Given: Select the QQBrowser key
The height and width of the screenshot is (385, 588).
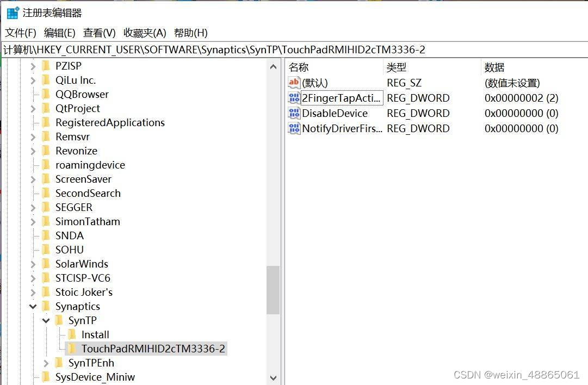Looking at the screenshot, I should click(82, 95).
